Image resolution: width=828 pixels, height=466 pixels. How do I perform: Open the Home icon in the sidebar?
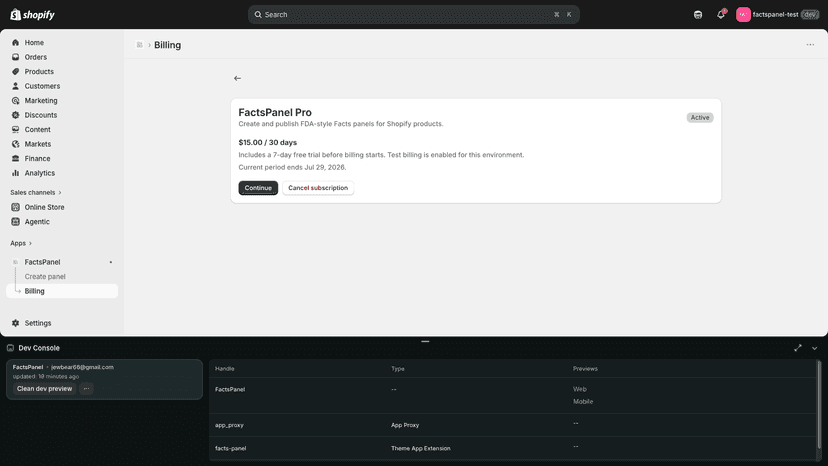tap(15, 42)
